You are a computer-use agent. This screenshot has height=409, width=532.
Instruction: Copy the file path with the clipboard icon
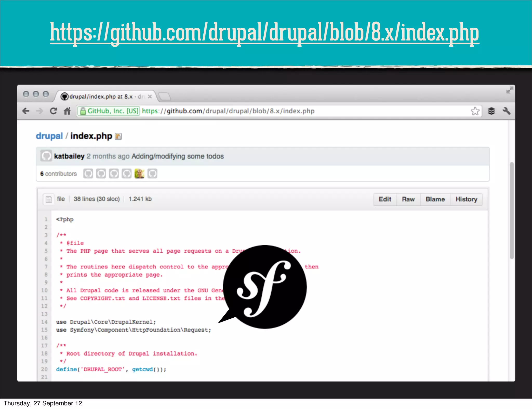coord(118,136)
